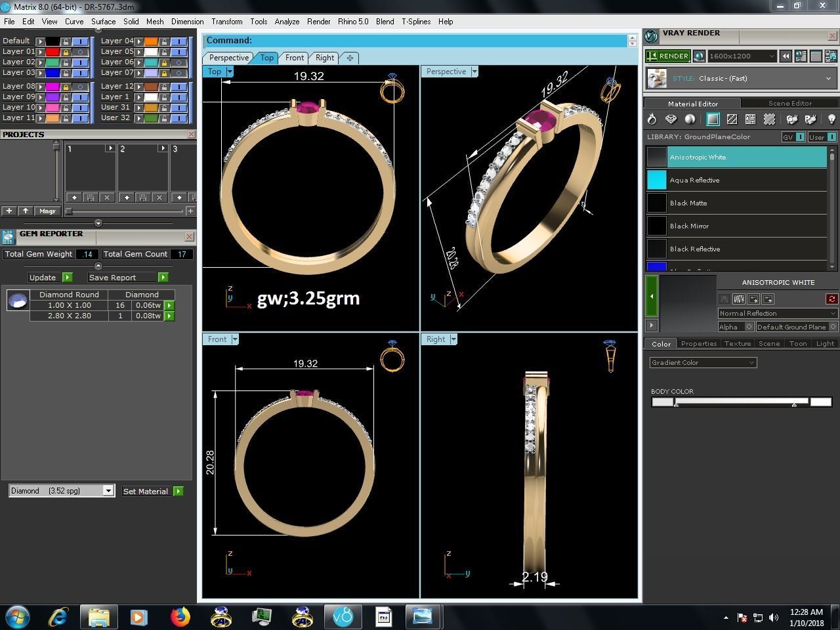Open the render list lines icon
The image size is (840, 630).
[816, 56]
